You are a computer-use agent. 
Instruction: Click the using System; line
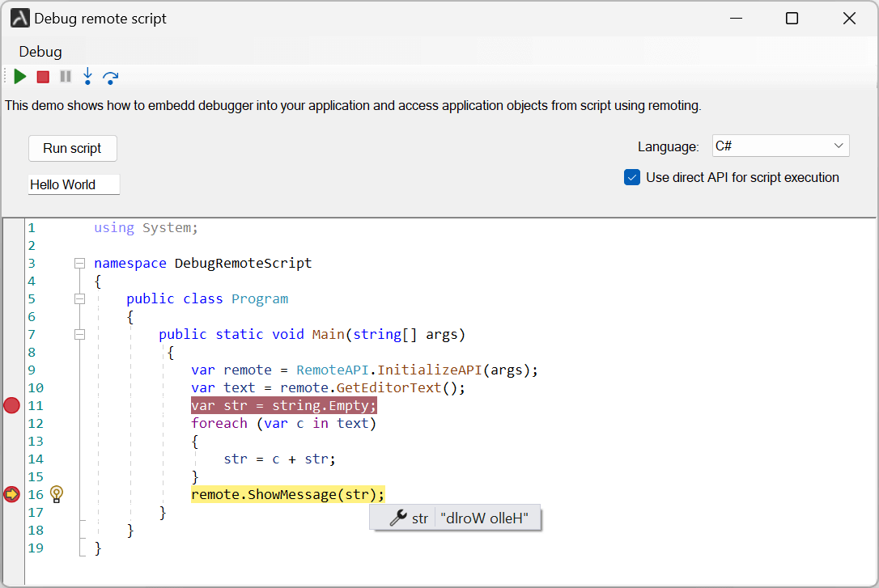click(146, 228)
